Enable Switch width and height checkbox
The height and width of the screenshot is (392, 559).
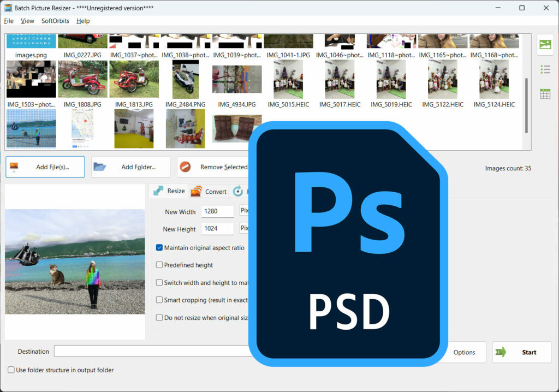[x=159, y=282]
